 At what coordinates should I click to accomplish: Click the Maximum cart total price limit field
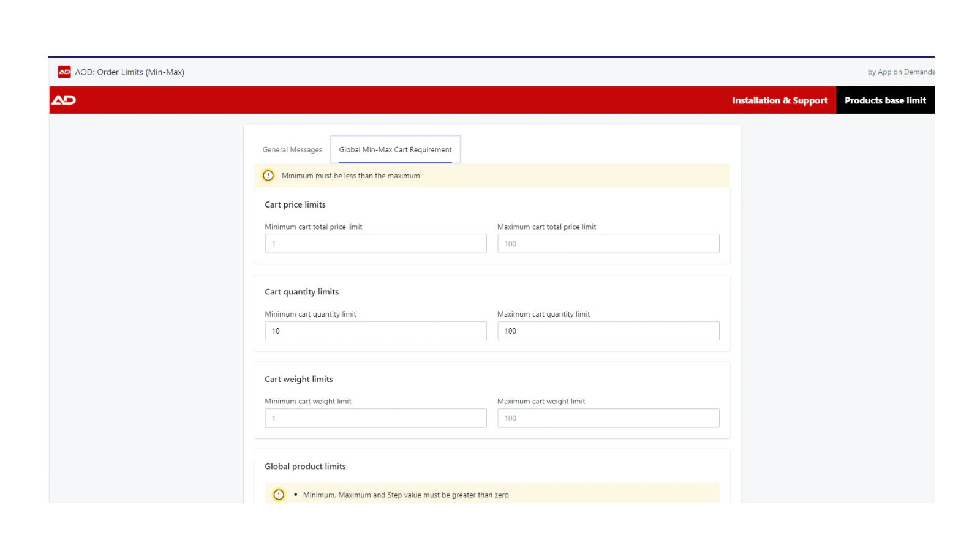pos(608,244)
